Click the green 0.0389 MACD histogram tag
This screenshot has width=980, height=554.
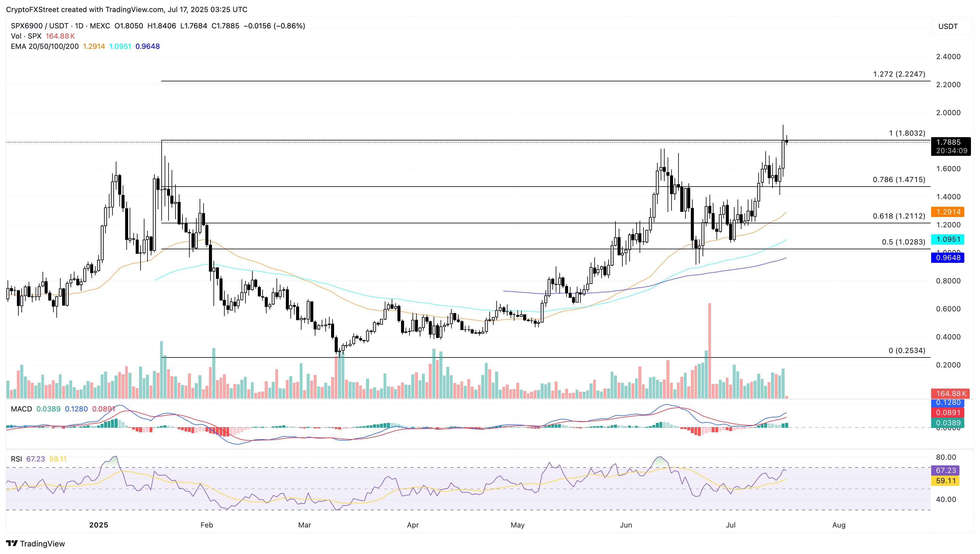[948, 423]
